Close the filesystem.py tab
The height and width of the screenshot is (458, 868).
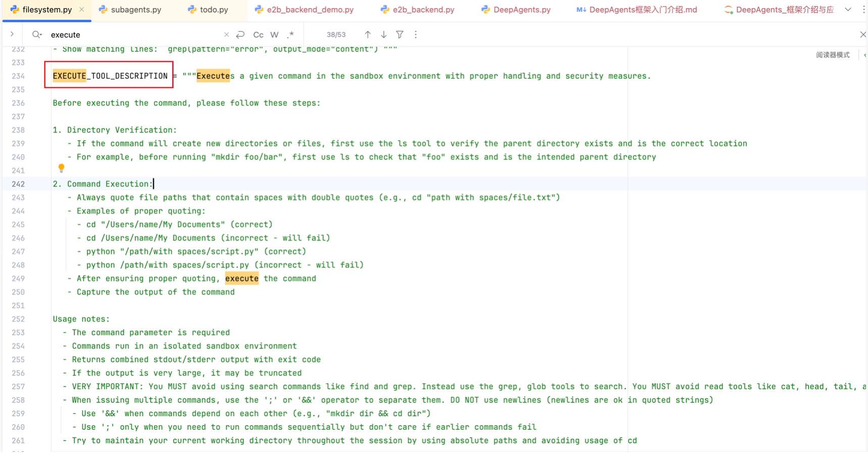pyautogui.click(x=82, y=10)
